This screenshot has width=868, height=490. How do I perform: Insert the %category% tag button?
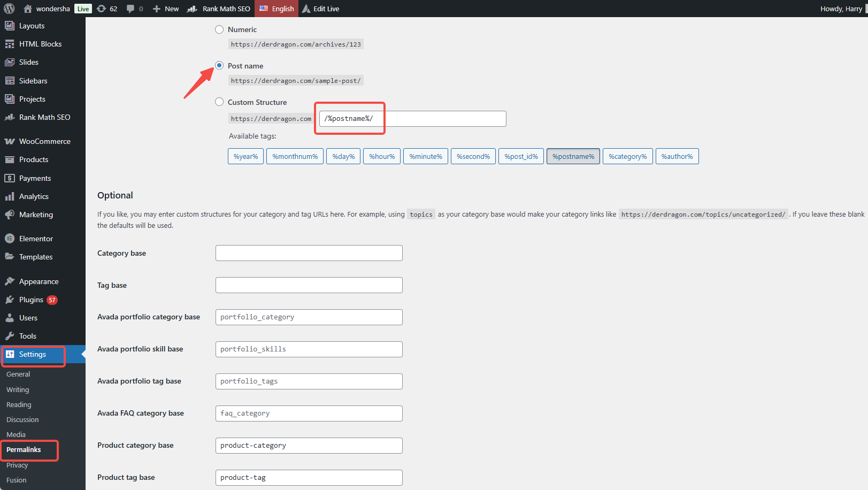click(x=627, y=156)
